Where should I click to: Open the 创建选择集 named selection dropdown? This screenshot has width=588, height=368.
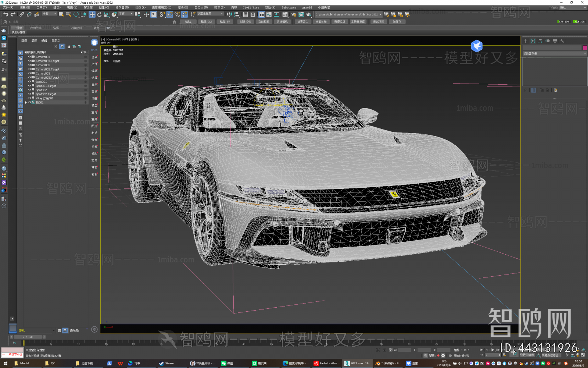tap(210, 14)
